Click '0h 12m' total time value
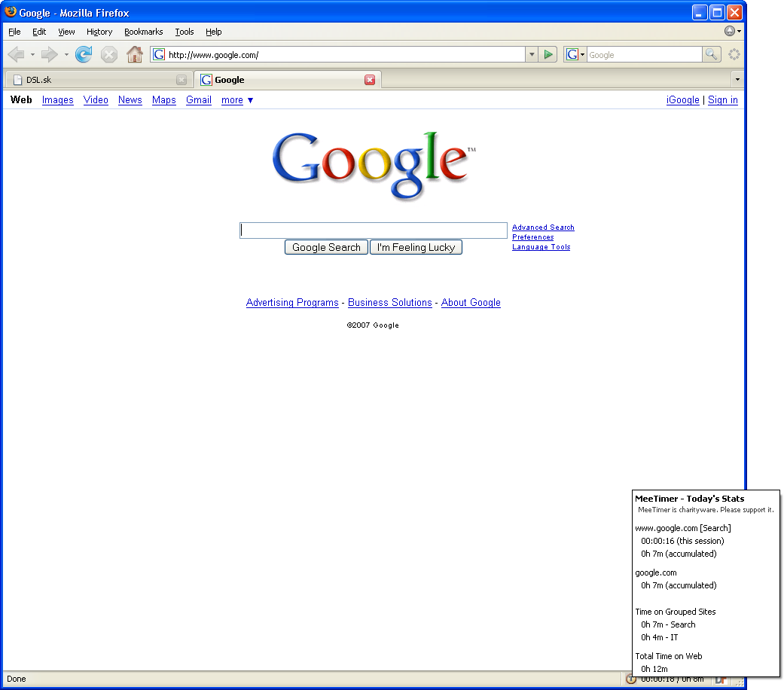The width and height of the screenshot is (784, 690). coord(654,669)
